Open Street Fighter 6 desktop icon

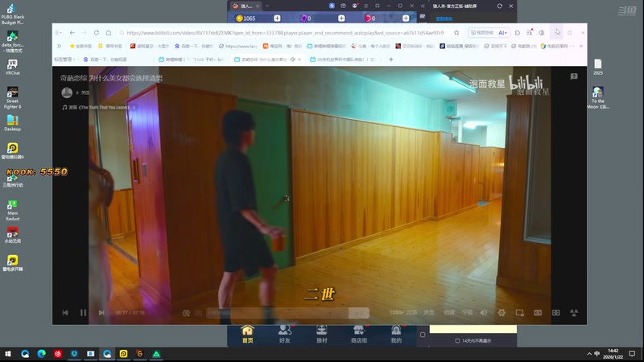click(12, 97)
